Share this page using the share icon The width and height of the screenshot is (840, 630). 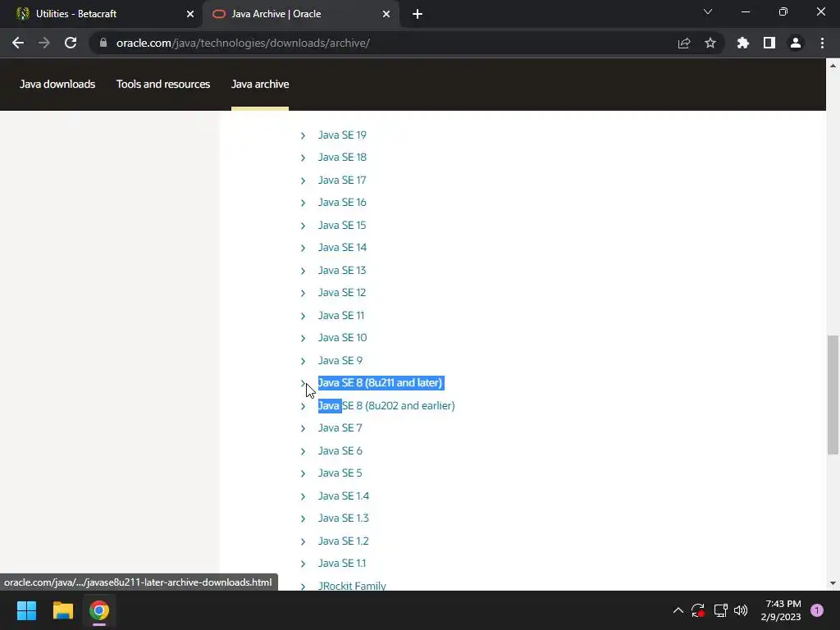click(x=684, y=43)
